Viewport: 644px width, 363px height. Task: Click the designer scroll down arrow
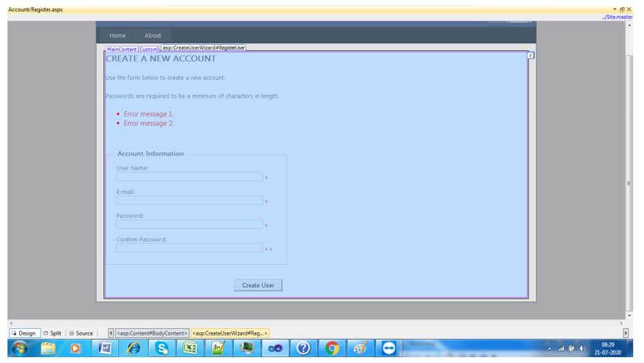pos(629,316)
